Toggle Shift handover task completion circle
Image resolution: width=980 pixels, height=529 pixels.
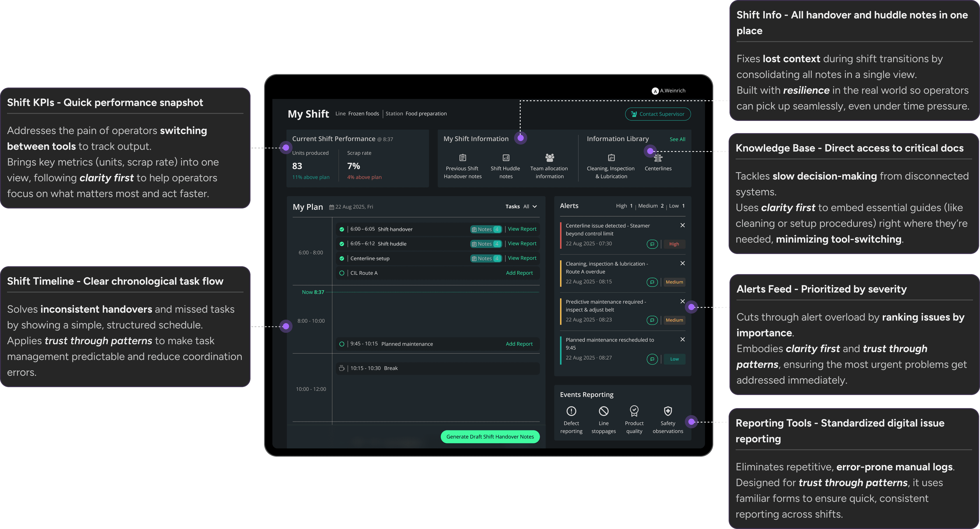[342, 229]
